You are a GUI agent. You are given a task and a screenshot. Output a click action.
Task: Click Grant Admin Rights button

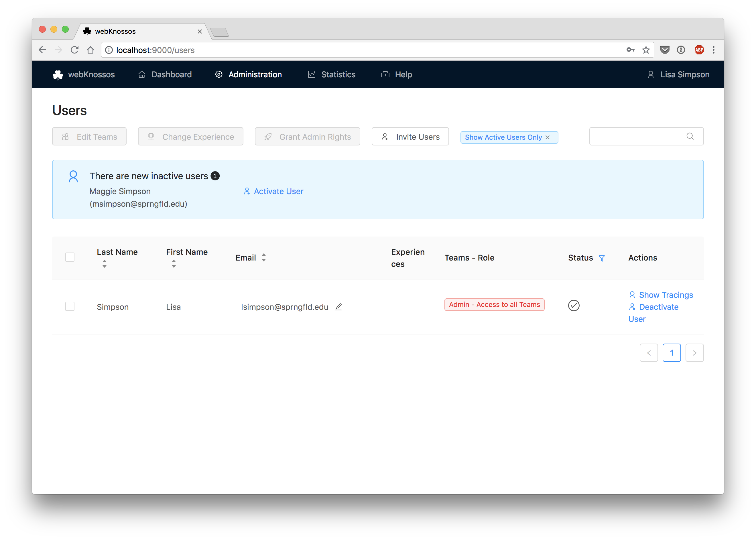click(307, 137)
